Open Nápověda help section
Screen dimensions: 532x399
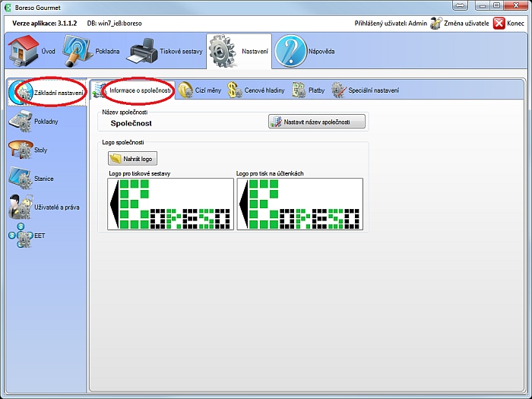pyautogui.click(x=305, y=51)
